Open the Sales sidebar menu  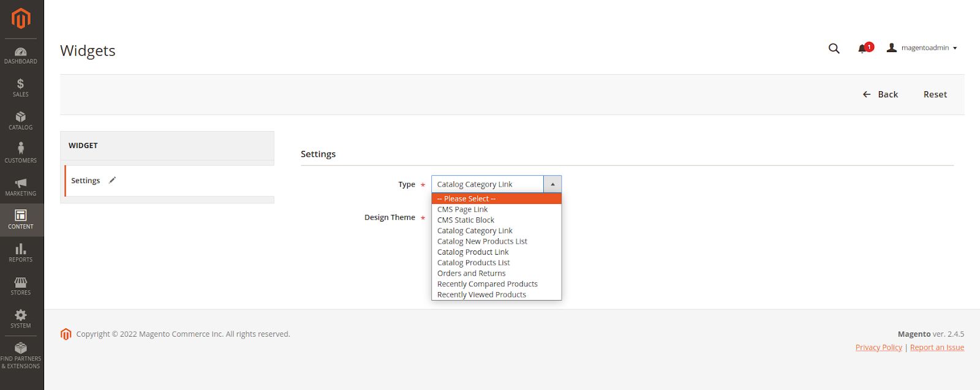21,88
